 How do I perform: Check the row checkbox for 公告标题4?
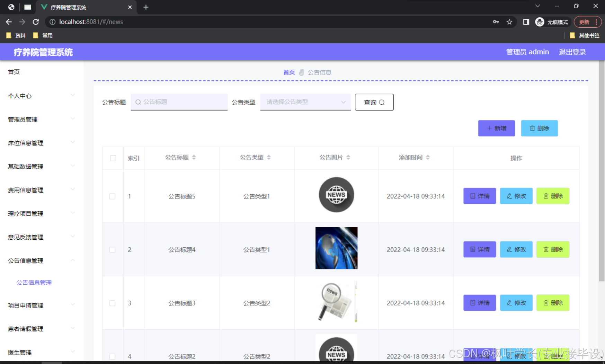pyautogui.click(x=112, y=250)
